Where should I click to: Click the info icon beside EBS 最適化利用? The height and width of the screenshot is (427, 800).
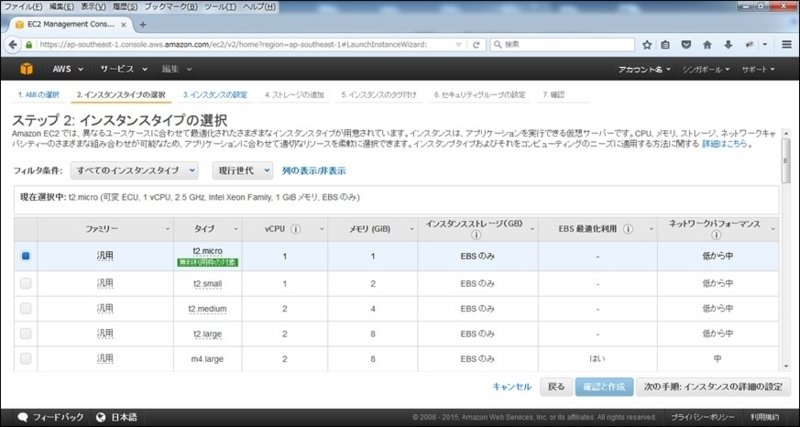click(625, 229)
